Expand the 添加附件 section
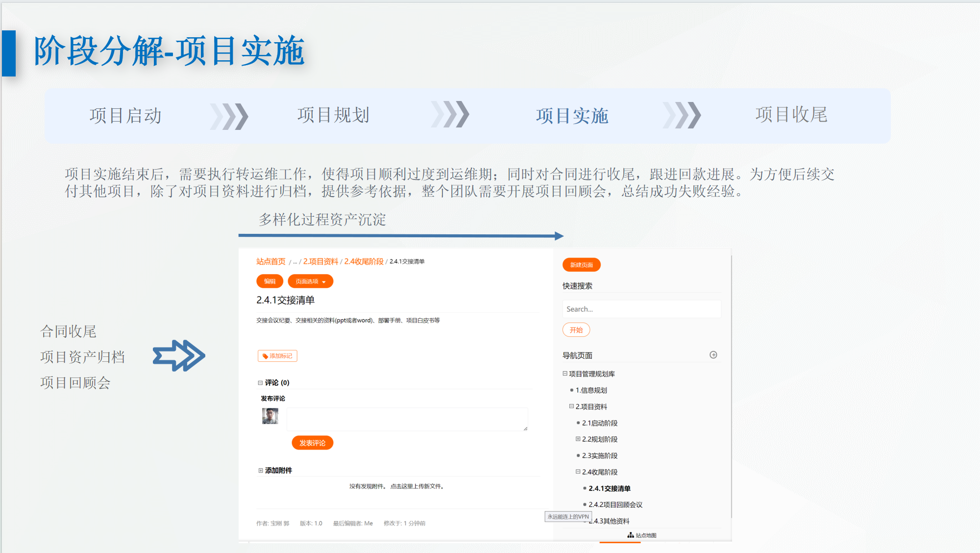This screenshot has height=553, width=980. point(261,471)
